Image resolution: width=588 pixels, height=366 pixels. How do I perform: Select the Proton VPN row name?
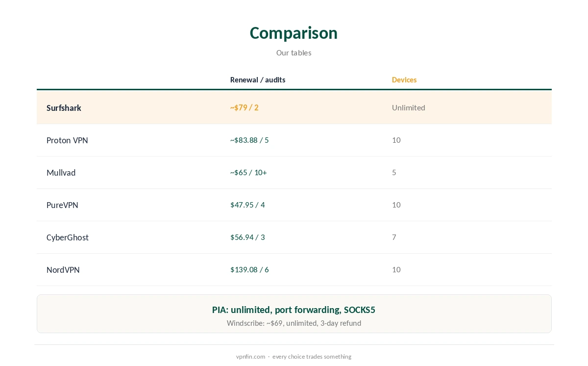pos(67,140)
